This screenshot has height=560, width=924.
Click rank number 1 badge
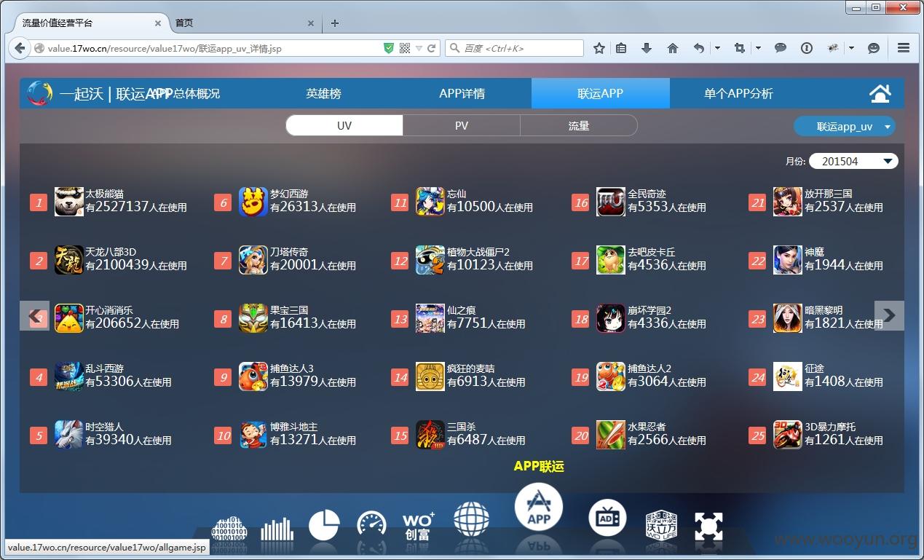coord(39,202)
